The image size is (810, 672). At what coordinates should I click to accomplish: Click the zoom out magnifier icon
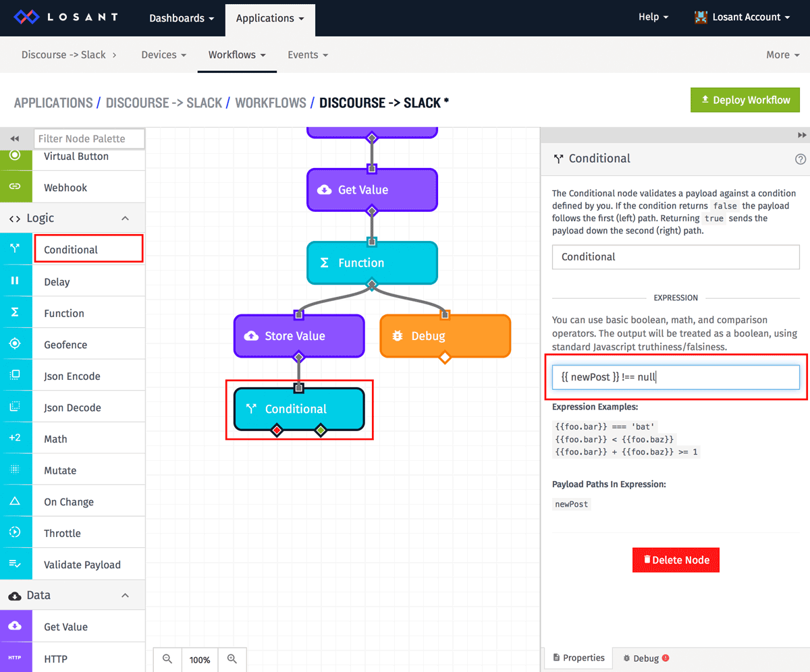(167, 660)
